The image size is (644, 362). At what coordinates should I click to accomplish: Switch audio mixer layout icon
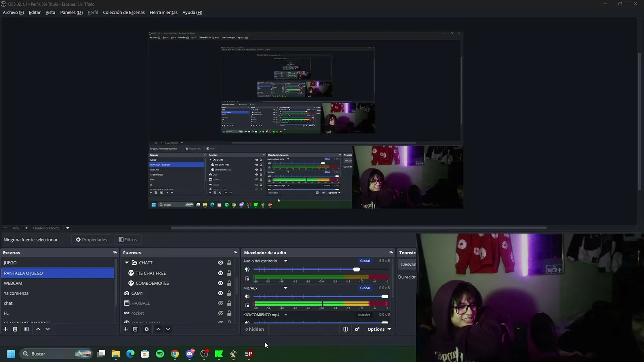point(345,329)
